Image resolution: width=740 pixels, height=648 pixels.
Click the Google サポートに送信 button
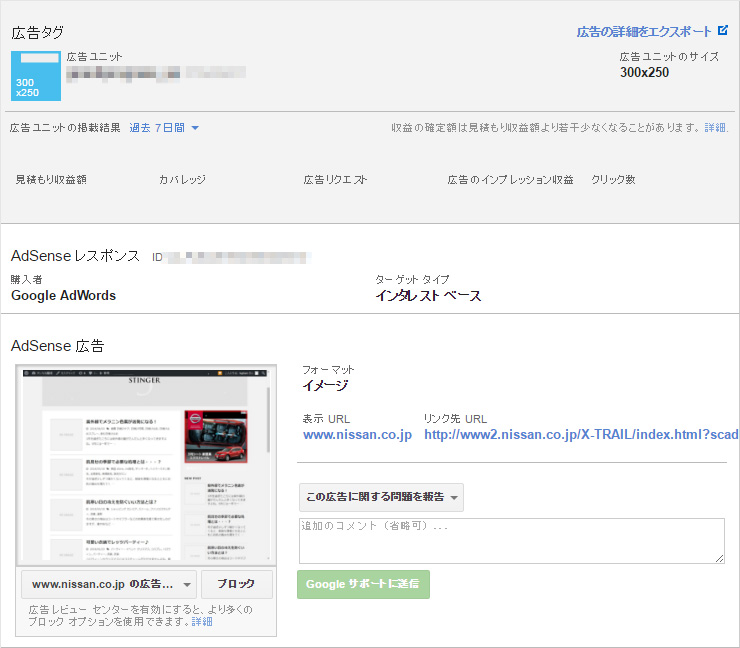click(363, 585)
